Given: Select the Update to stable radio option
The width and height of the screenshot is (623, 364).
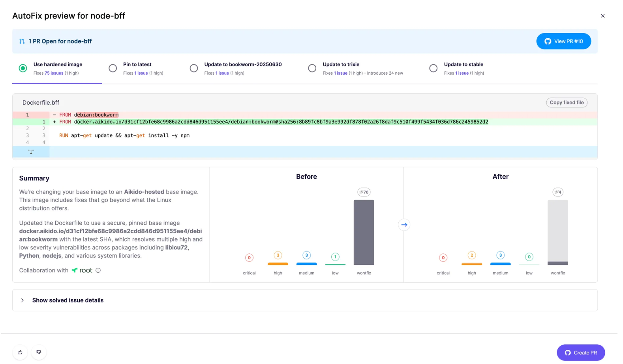Looking at the screenshot, I should point(433,68).
